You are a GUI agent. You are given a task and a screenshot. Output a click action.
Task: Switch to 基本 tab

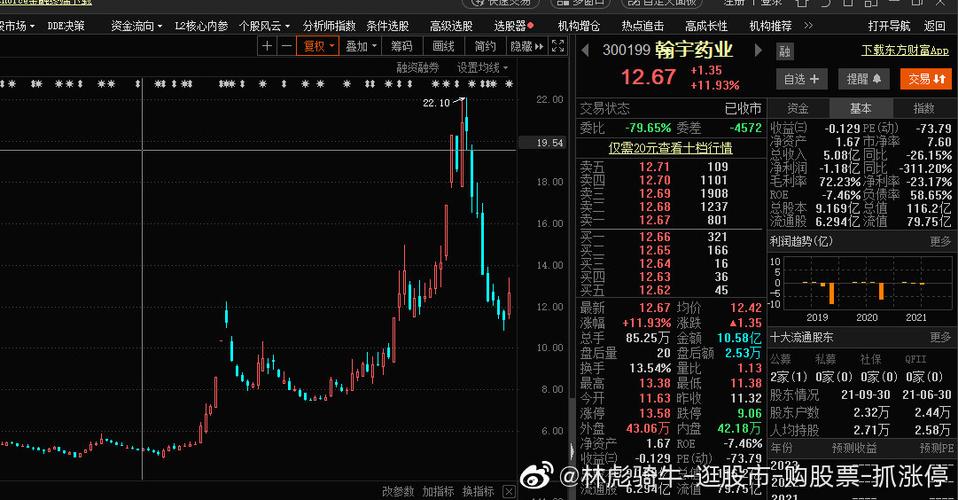coord(861,108)
